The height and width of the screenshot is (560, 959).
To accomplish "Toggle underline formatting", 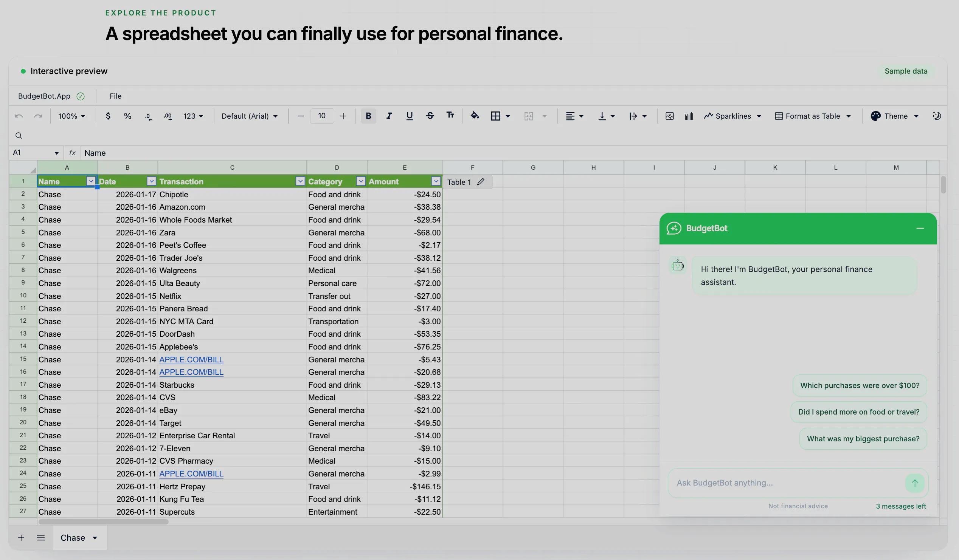I will tap(410, 116).
